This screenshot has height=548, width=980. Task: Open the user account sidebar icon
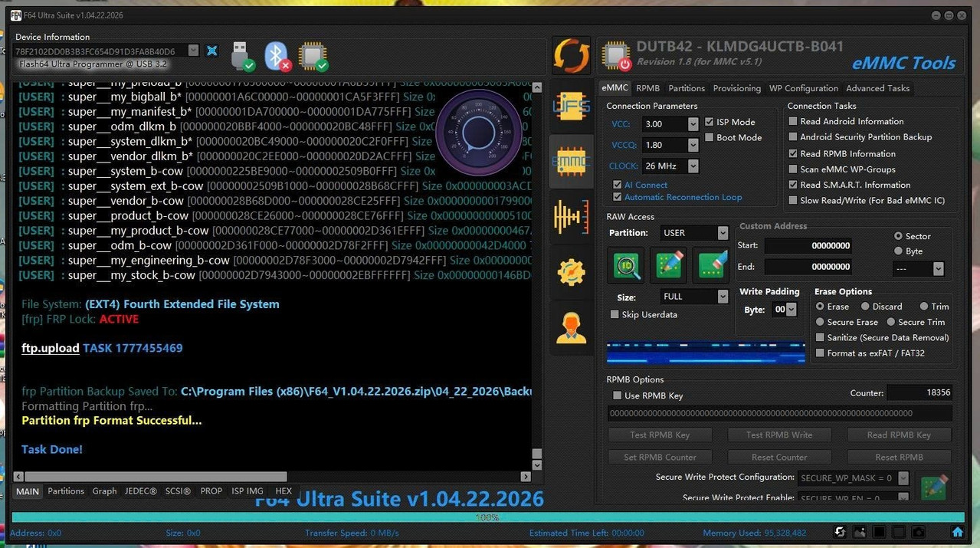tap(571, 327)
